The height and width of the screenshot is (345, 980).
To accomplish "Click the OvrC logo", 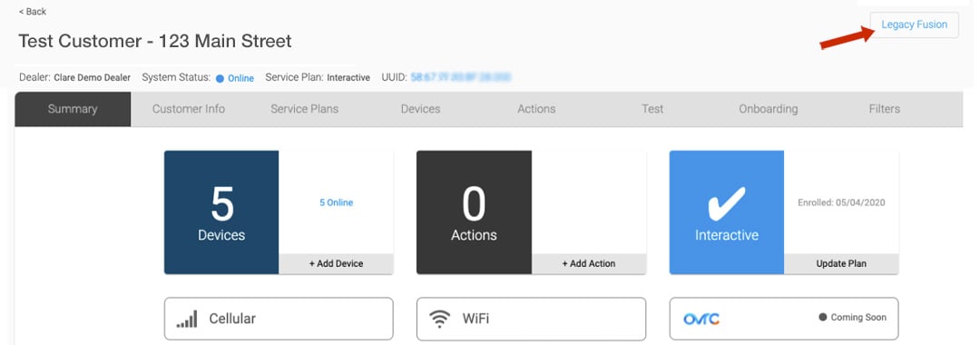I will pyautogui.click(x=701, y=319).
